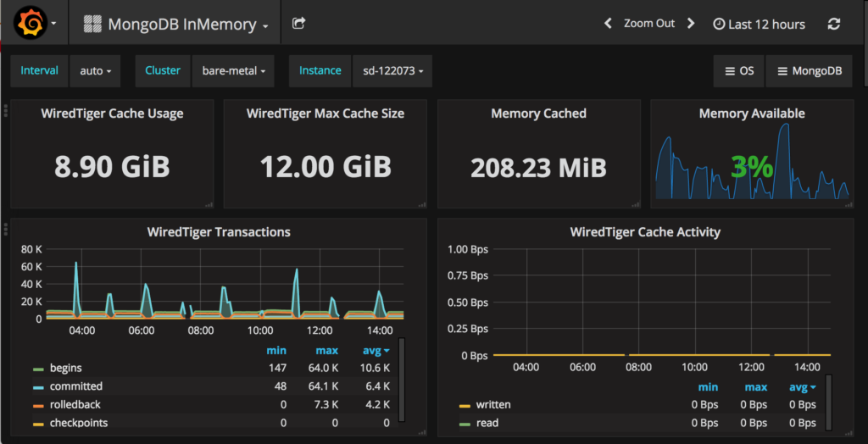Viewport: 868px width, 444px height.
Task: Click the dashboard grid icon beside MongoDB InMemory
Action: [x=92, y=24]
